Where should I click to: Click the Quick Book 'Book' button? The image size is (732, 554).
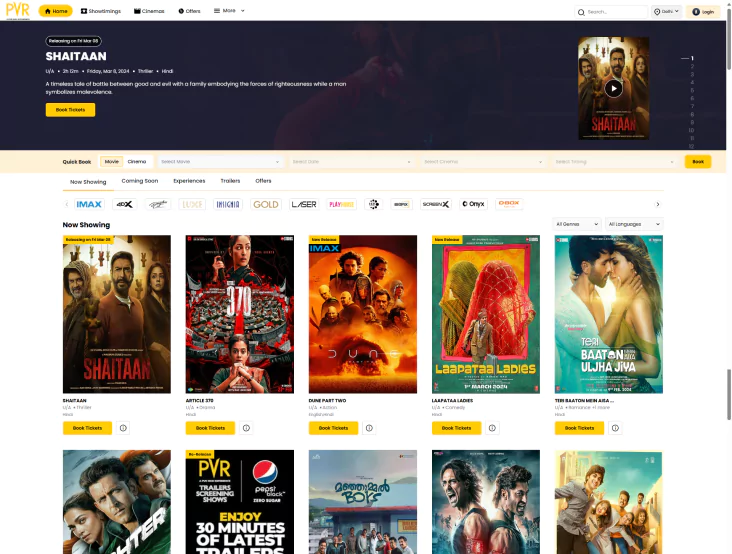tap(698, 162)
